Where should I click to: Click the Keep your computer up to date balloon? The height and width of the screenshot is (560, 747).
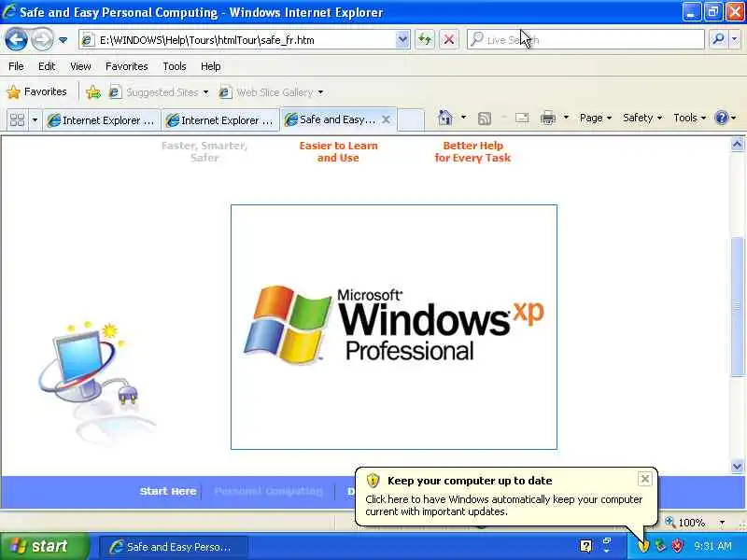(506, 497)
